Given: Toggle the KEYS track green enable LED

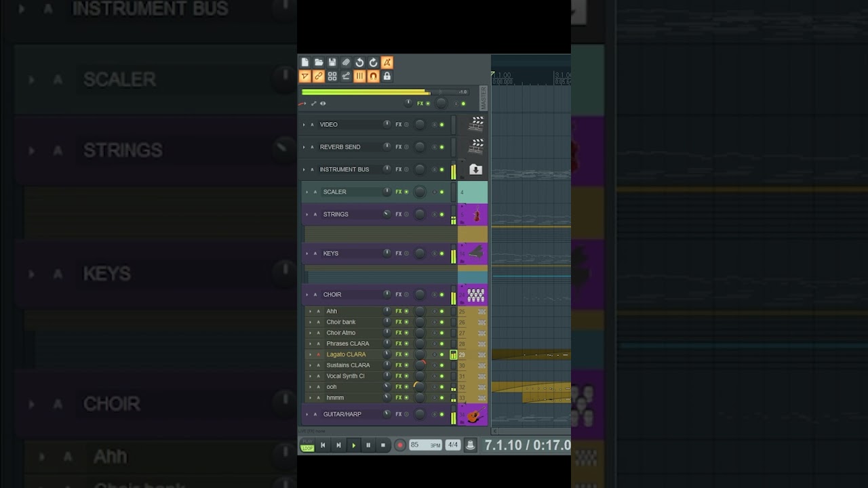Looking at the screenshot, I should (441, 253).
